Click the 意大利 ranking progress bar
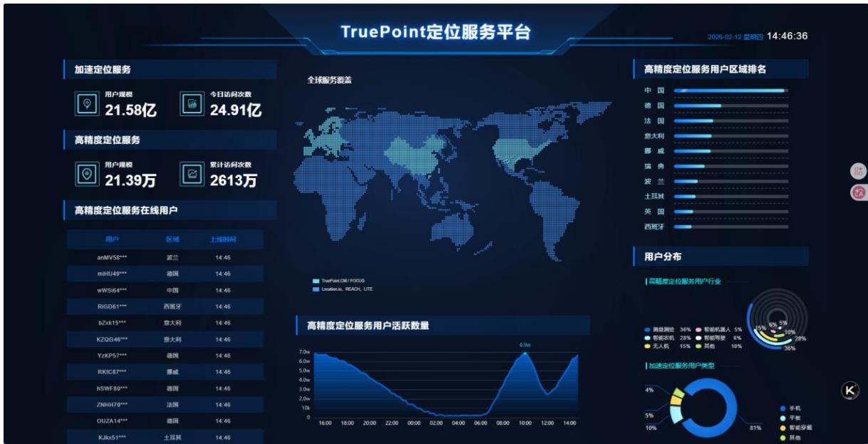The width and height of the screenshot is (868, 444). [730, 135]
